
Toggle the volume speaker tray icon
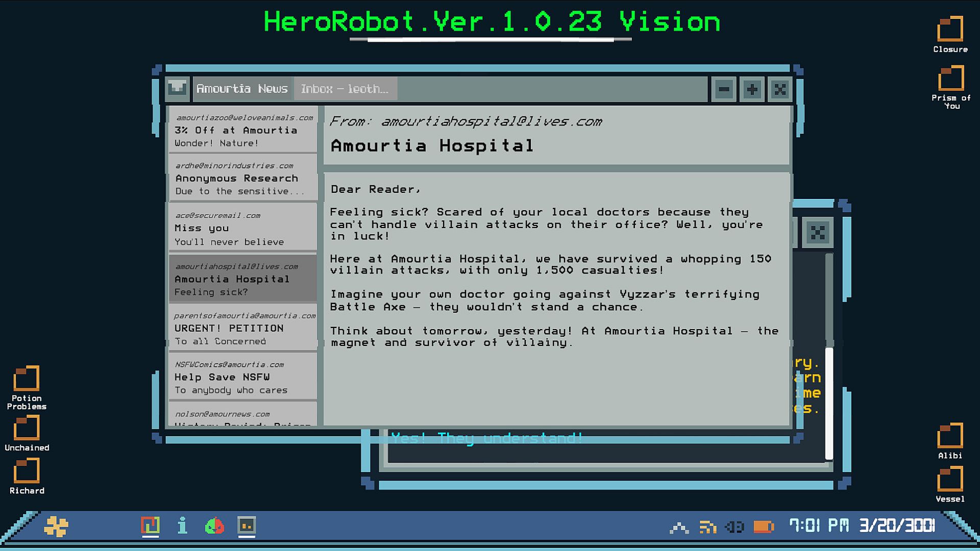pos(734,527)
